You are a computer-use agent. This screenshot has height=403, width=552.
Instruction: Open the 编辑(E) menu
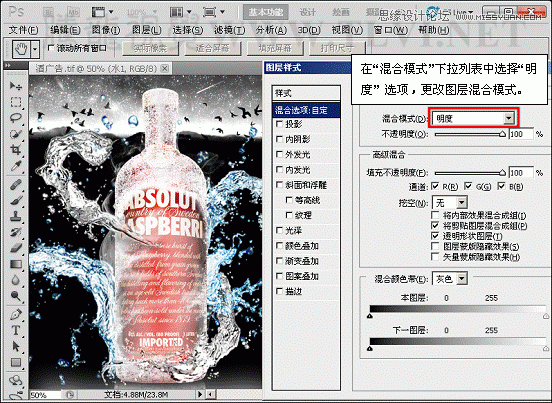tap(65, 31)
